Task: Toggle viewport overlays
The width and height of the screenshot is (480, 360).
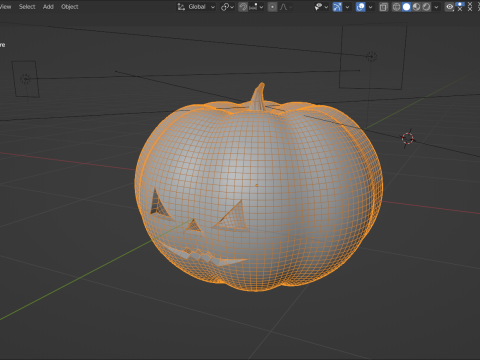Action: 360,7
